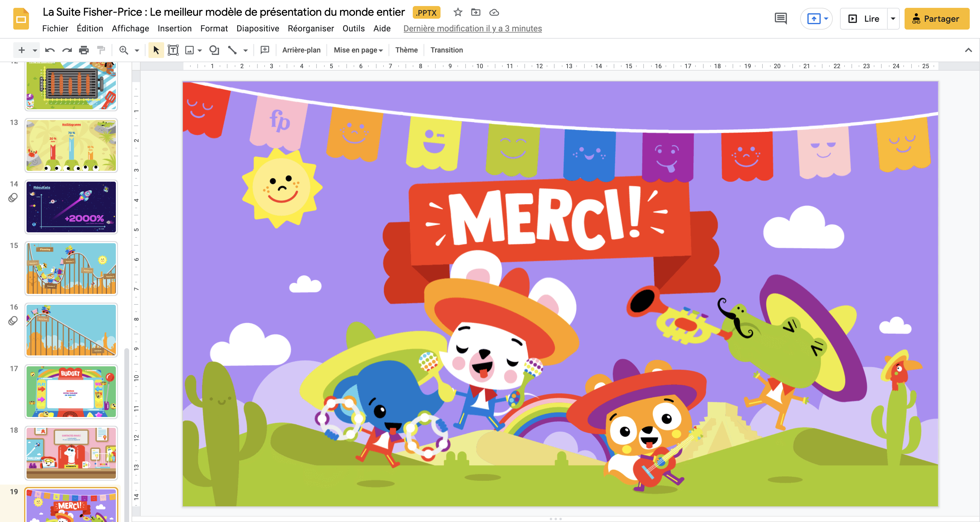The height and width of the screenshot is (522, 980).
Task: Check the cloud document status icon
Action: click(494, 12)
